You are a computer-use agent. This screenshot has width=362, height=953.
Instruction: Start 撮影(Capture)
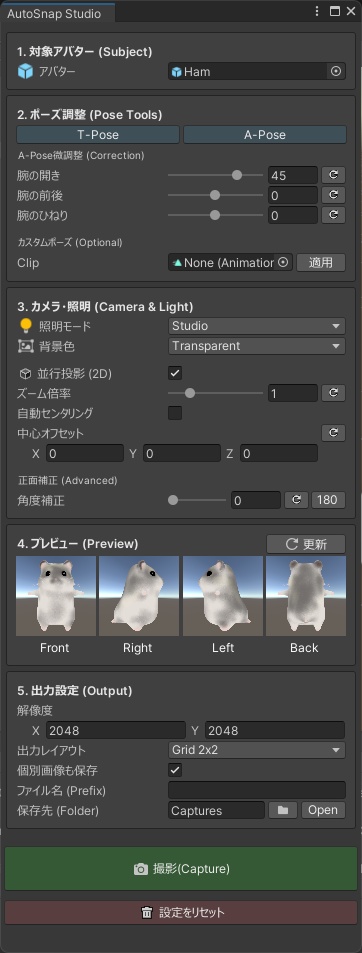click(181, 869)
